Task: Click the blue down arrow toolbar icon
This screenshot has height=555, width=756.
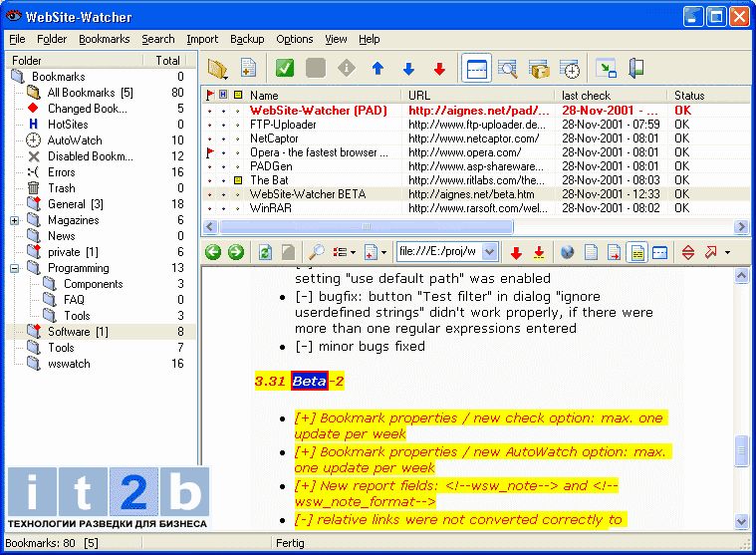Action: pos(408,69)
